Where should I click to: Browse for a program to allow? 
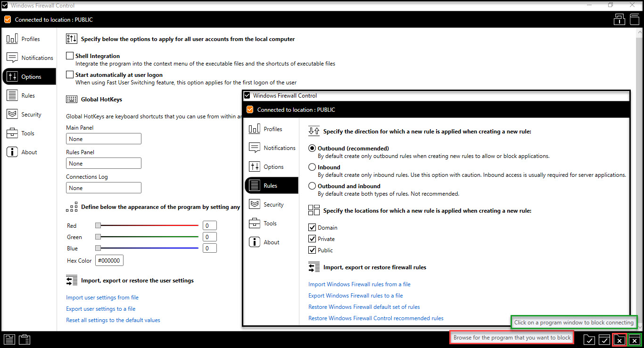589,340
